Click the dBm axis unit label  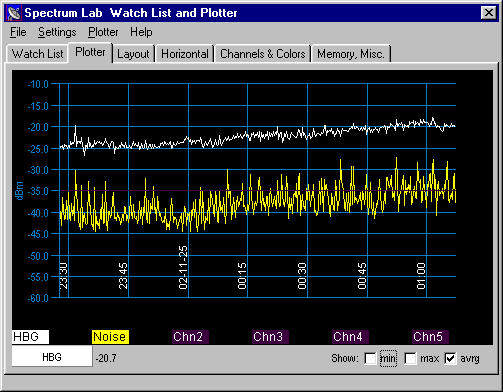click(19, 191)
